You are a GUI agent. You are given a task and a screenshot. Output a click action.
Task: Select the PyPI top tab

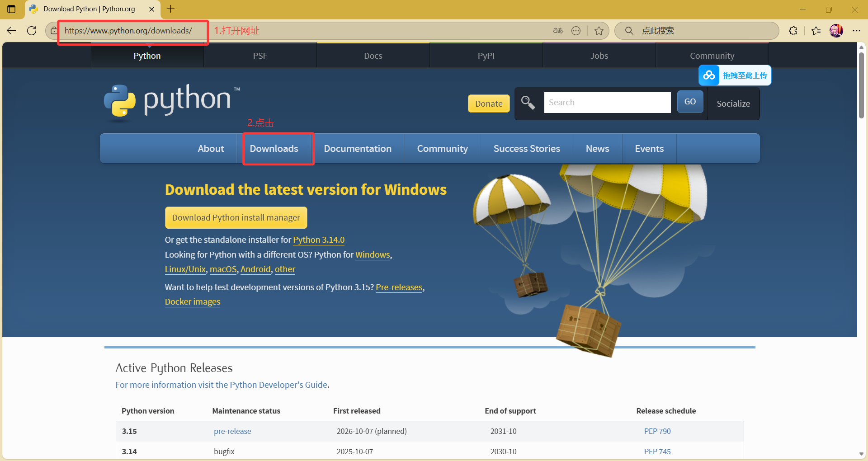pos(486,56)
